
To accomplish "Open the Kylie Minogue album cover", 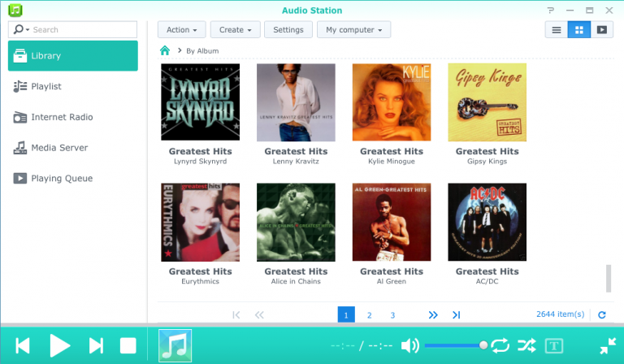I will pos(392,102).
